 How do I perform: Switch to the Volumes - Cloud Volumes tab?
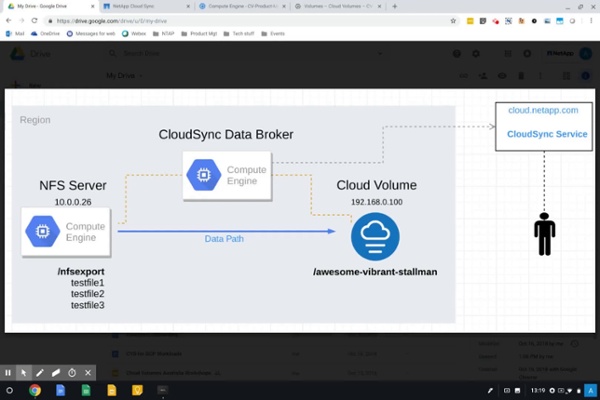(338, 6)
